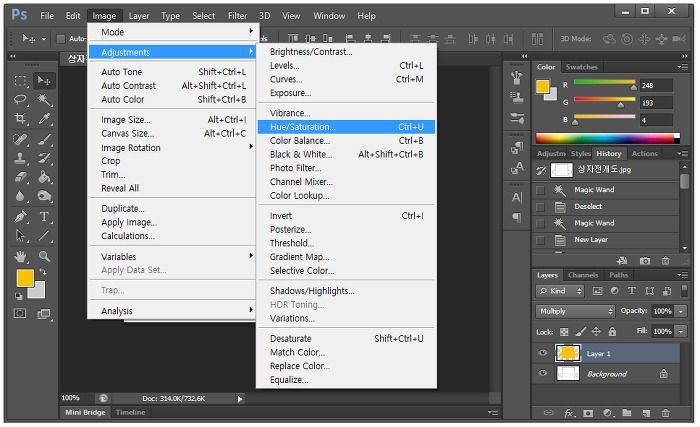Select the Eyedropper tool
Screen dimensions: 700x427
[x=44, y=118]
